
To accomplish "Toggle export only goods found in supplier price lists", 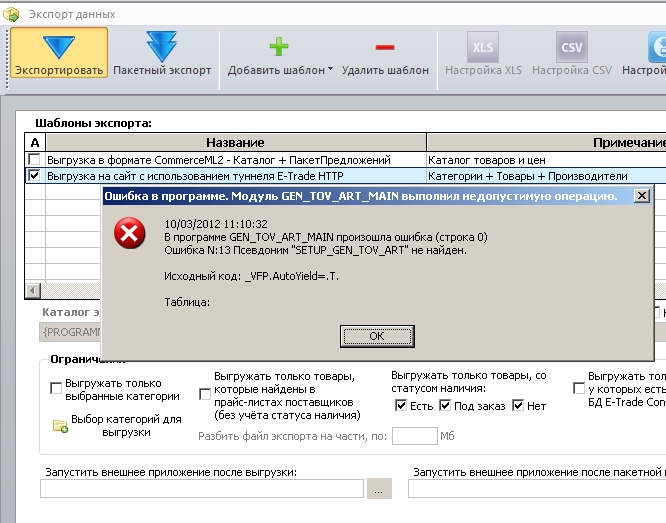I will pos(205,394).
